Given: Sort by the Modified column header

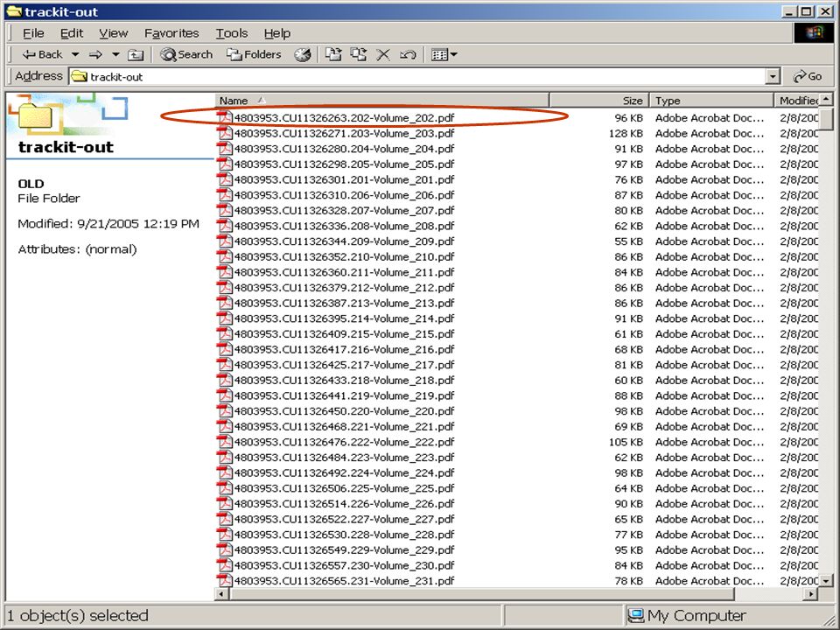Looking at the screenshot, I should [x=797, y=100].
